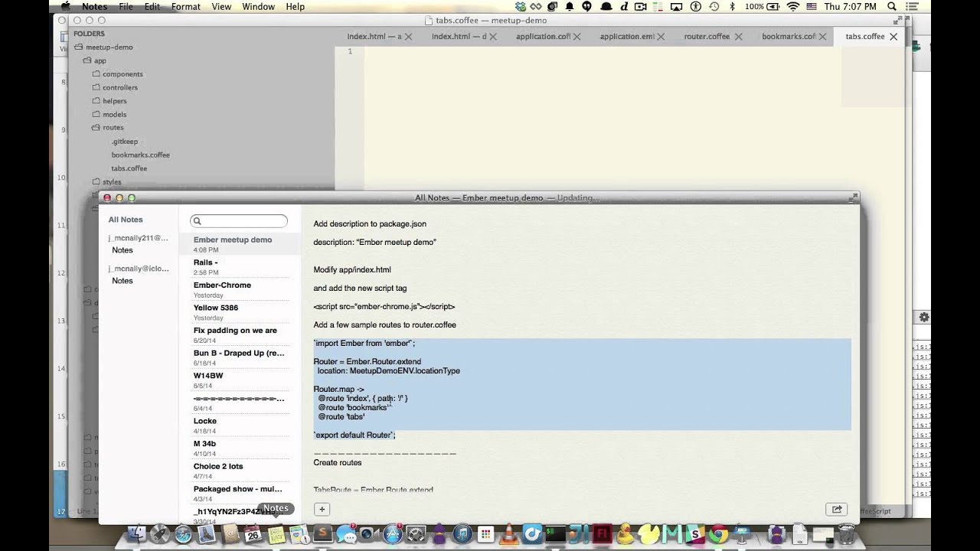The width and height of the screenshot is (980, 551).
Task: Open the 'Rails -' note
Action: (239, 266)
